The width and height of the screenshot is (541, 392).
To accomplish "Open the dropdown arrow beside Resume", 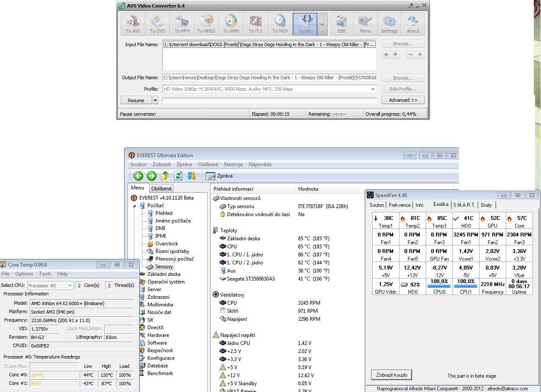I will tap(155, 100).
